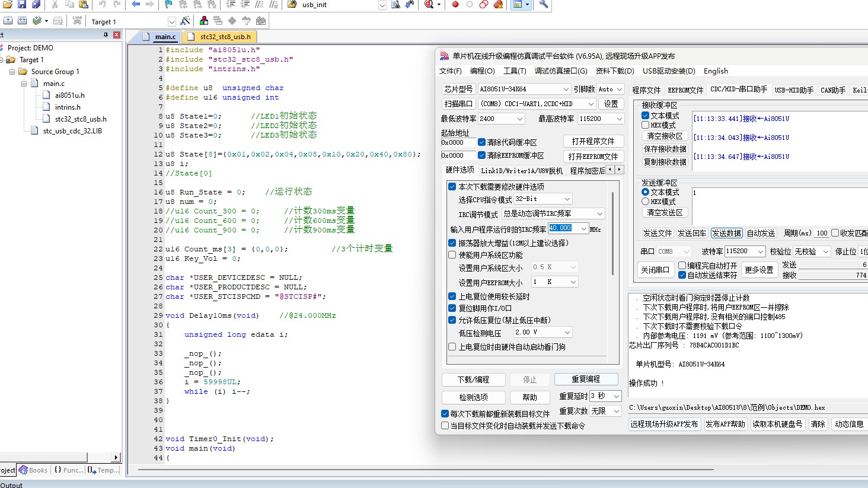This screenshot has height=488, width=868.
Task: Switch to the stc32_stc8_usb.h editor tab
Action: (225, 37)
